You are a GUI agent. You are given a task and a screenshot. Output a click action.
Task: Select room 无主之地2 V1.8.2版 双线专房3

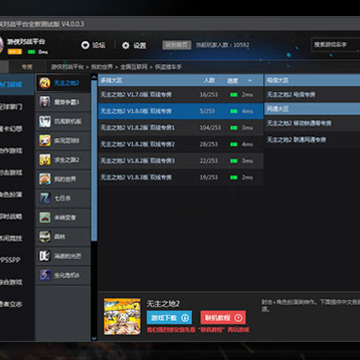click(x=180, y=161)
